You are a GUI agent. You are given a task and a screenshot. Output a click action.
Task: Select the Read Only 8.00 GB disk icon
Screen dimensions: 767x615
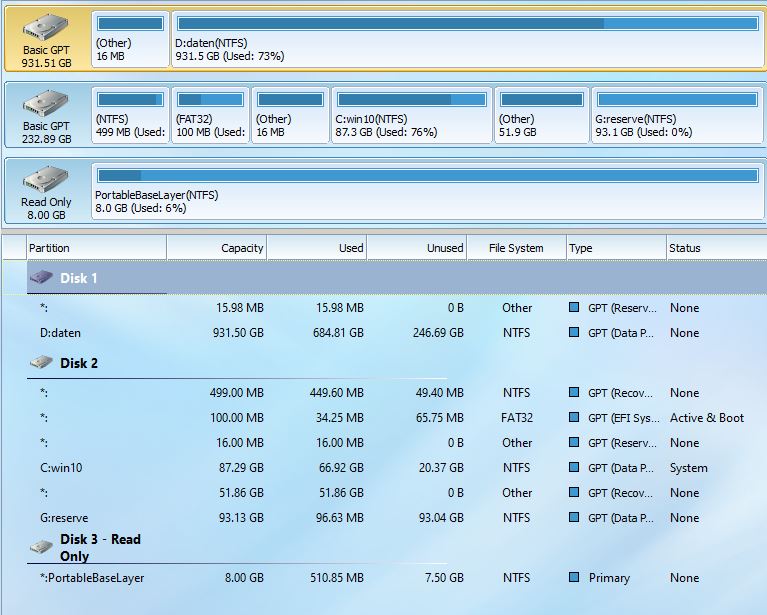45,179
